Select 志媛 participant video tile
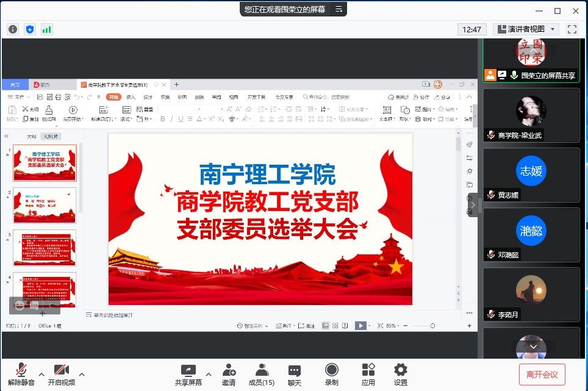Screen dimensions: 588x391 531,175
